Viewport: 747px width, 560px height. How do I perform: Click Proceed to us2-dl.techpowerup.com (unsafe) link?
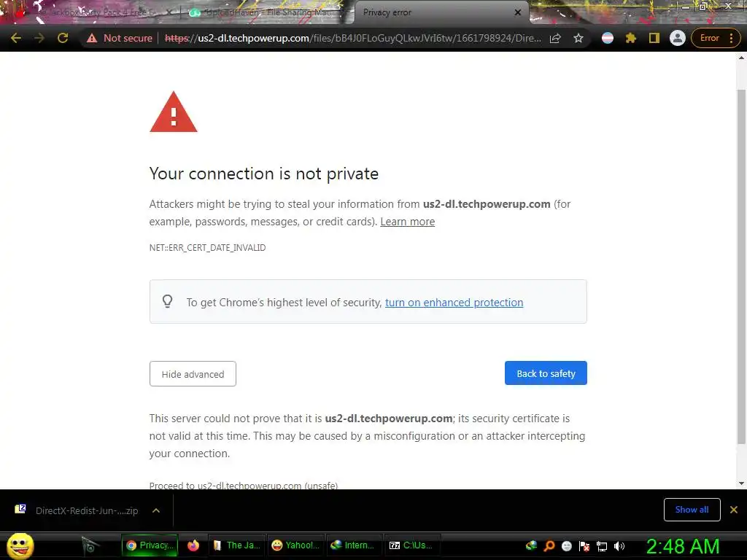click(244, 485)
